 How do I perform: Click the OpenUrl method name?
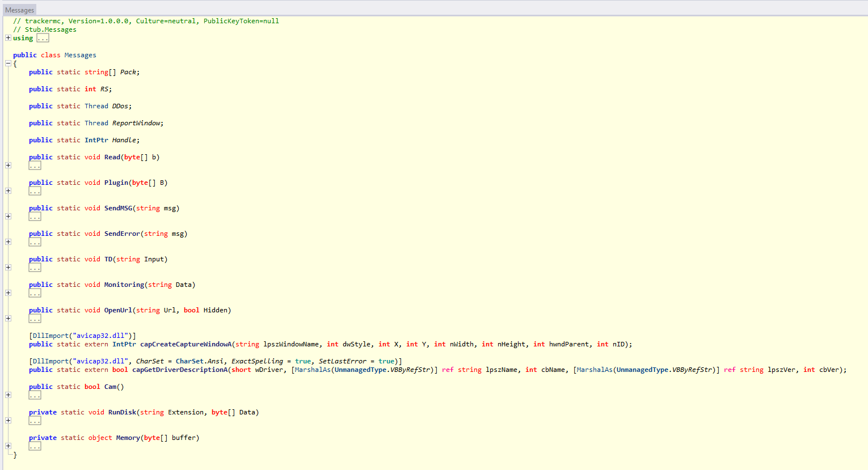pos(118,310)
